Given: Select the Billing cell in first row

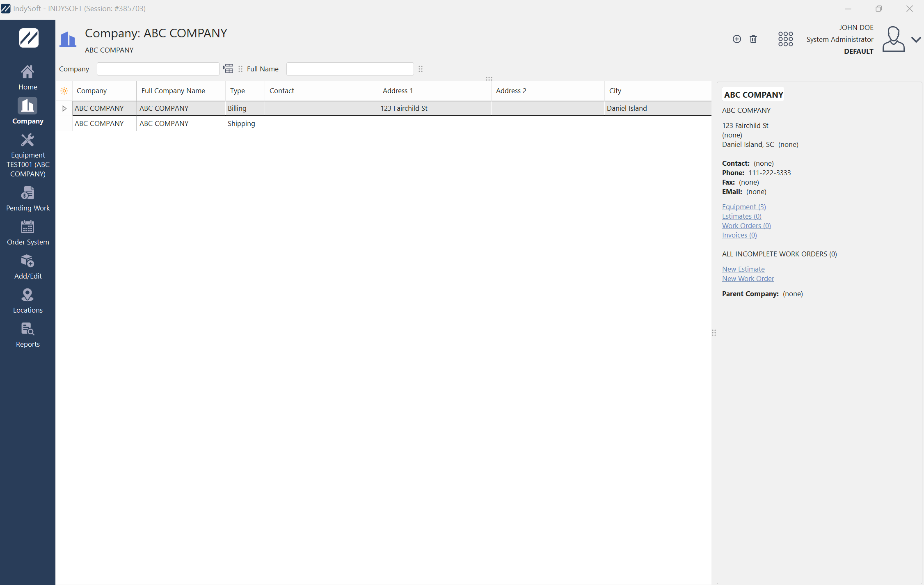Looking at the screenshot, I should coord(245,108).
